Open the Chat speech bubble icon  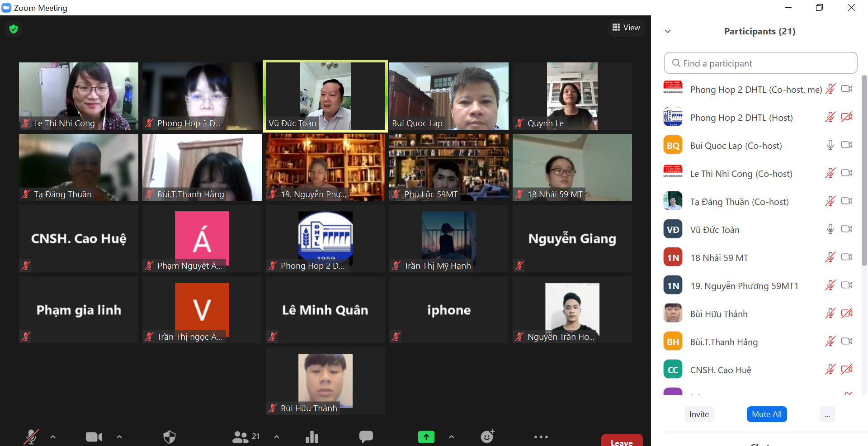(366, 437)
